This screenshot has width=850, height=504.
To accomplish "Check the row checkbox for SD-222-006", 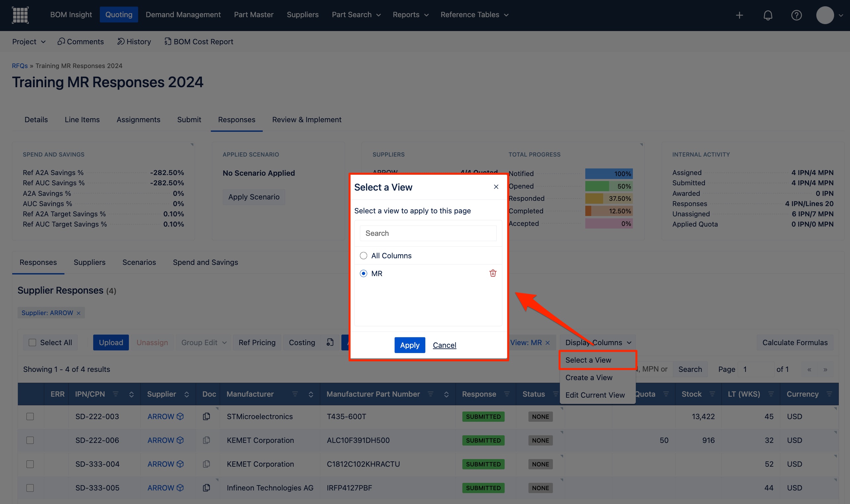I will pyautogui.click(x=30, y=440).
